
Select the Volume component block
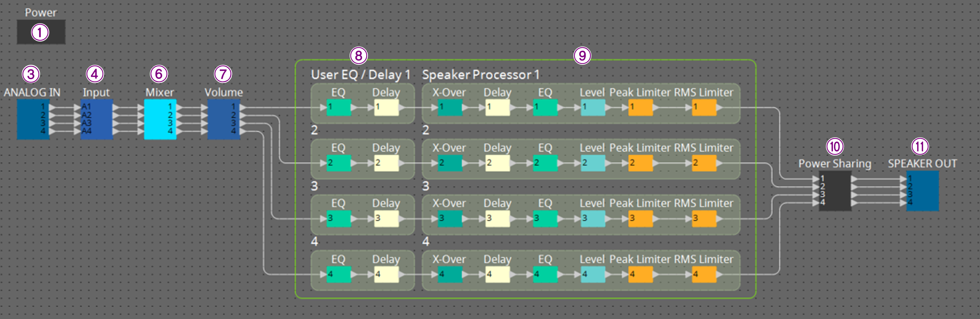(224, 119)
